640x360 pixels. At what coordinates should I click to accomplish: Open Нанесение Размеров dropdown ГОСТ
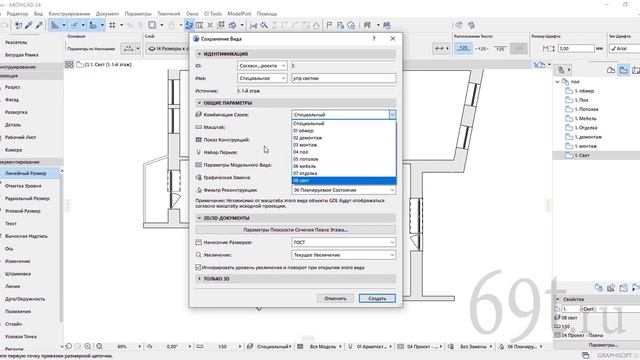[344, 242]
